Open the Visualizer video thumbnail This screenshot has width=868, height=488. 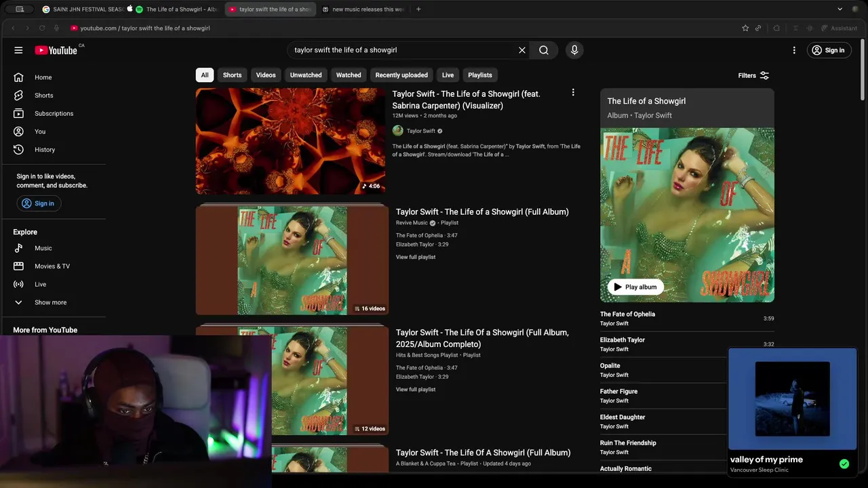point(290,141)
